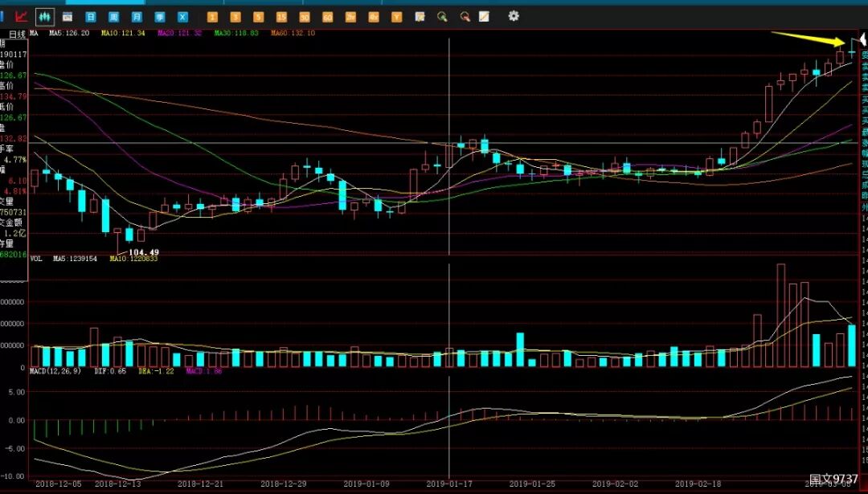This screenshot has width=868, height=494.
Task: Click the MA5:126.20 indicator label
Action: point(69,33)
